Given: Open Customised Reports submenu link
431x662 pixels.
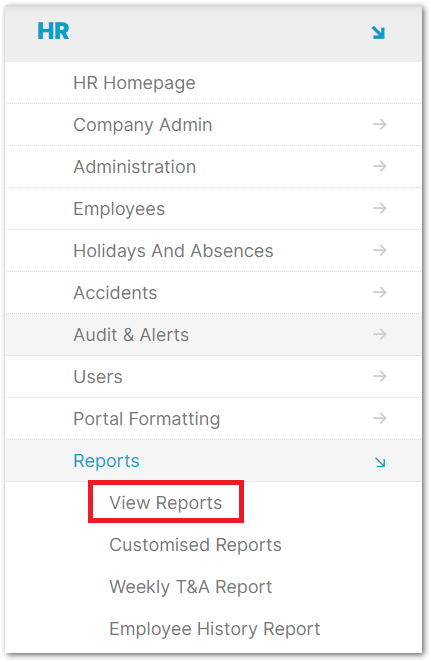Looking at the screenshot, I should [195, 545].
